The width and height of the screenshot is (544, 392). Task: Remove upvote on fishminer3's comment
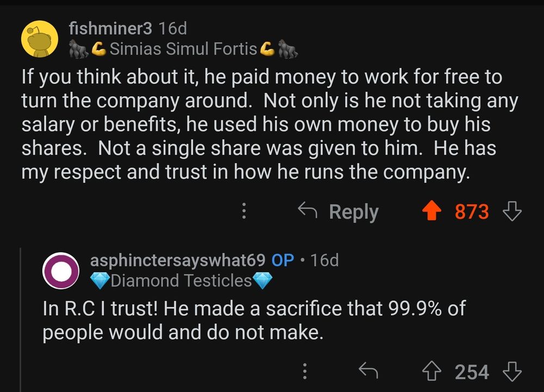point(432,212)
